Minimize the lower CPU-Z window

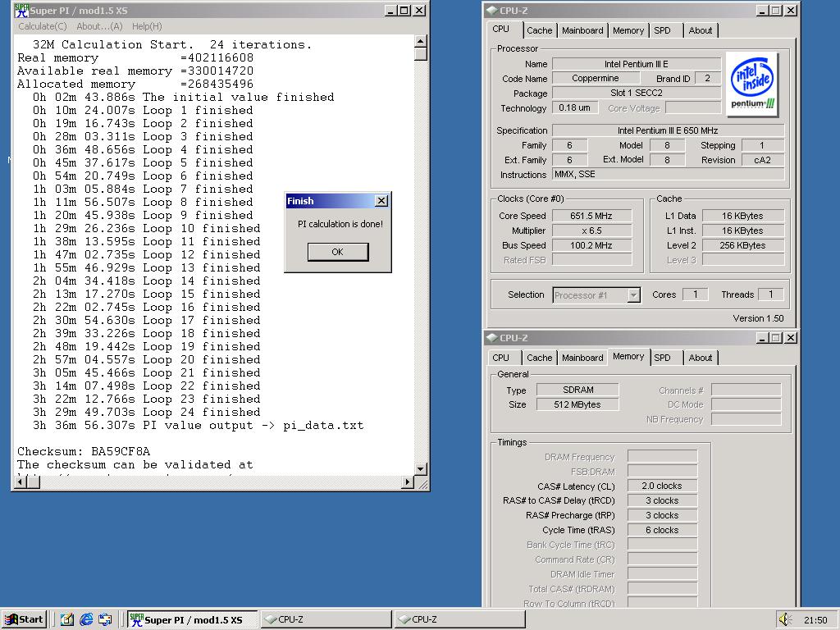point(762,337)
